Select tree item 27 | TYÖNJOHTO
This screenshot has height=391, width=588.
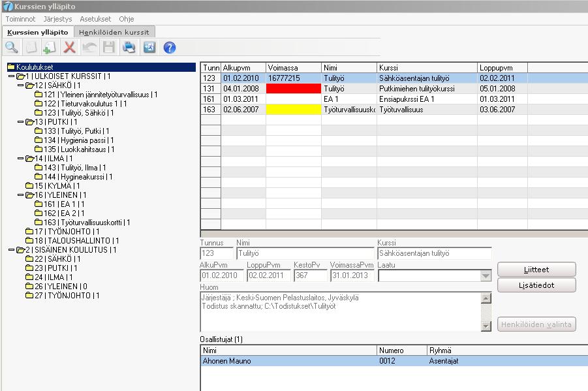67,295
